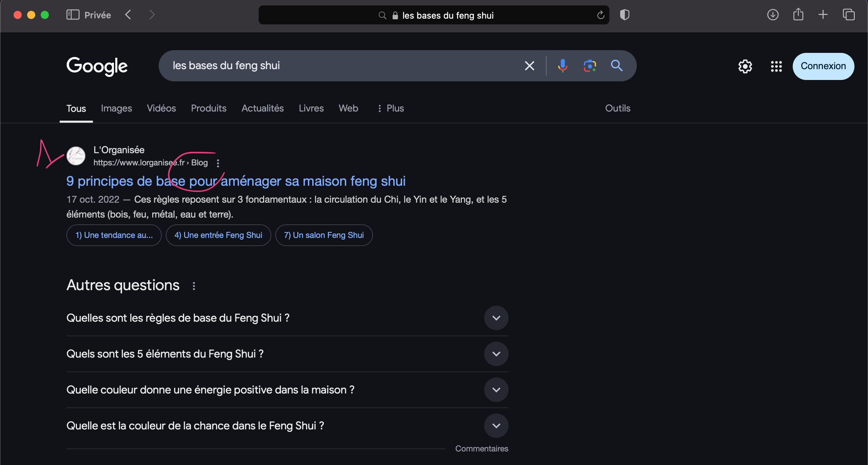
Task: Open the Share menu
Action: (x=798, y=15)
